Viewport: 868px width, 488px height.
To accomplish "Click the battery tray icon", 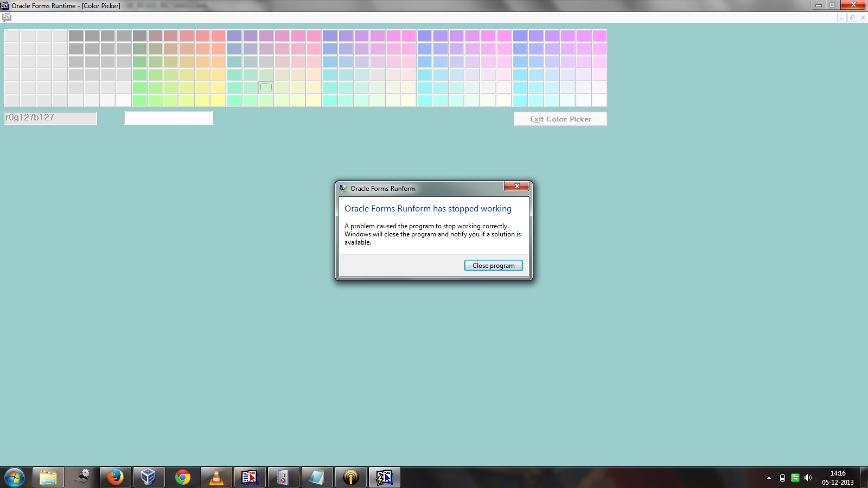I will pos(782,478).
